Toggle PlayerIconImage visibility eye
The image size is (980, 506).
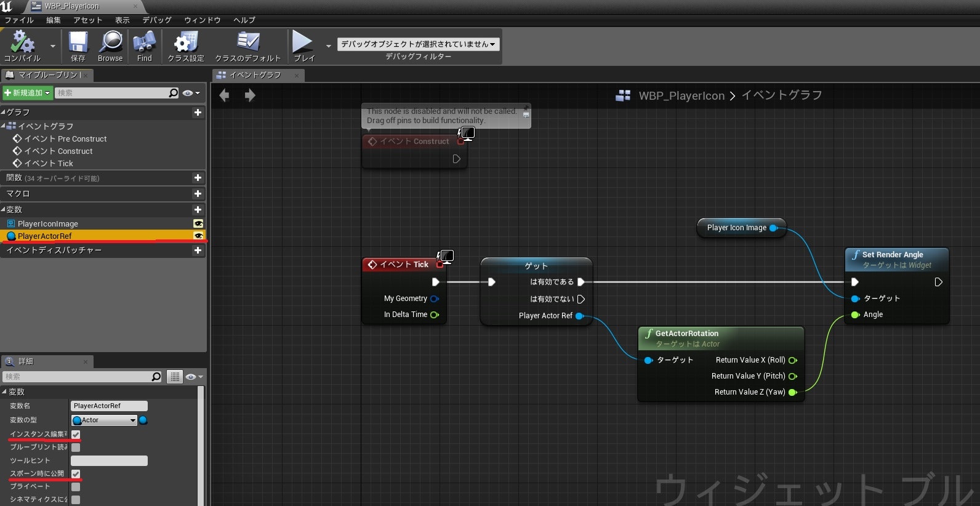[x=198, y=224]
